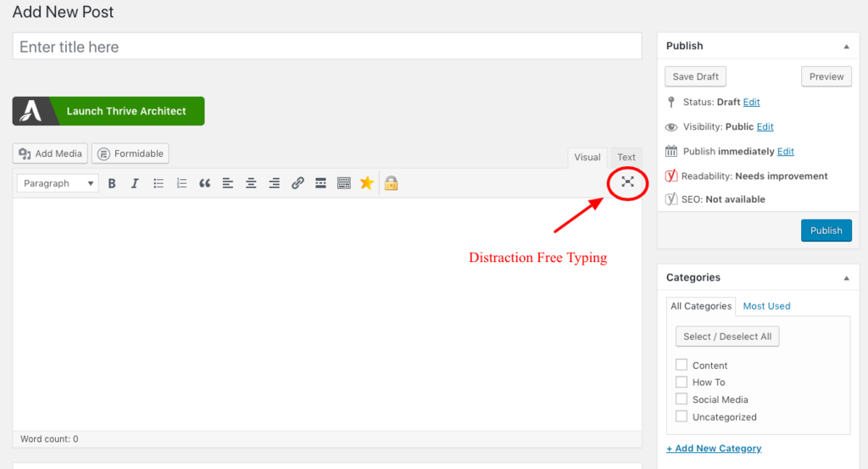The height and width of the screenshot is (469, 868).
Task: Check the Uncategorized category
Action: click(682, 416)
